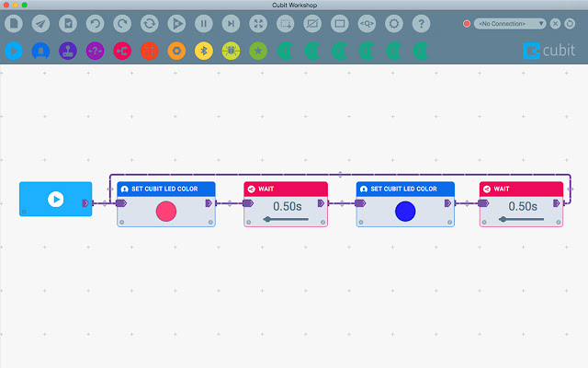This screenshot has width=588, height=368.
Task: Fit workspace to screen with expand arrows icon
Action: tap(258, 24)
